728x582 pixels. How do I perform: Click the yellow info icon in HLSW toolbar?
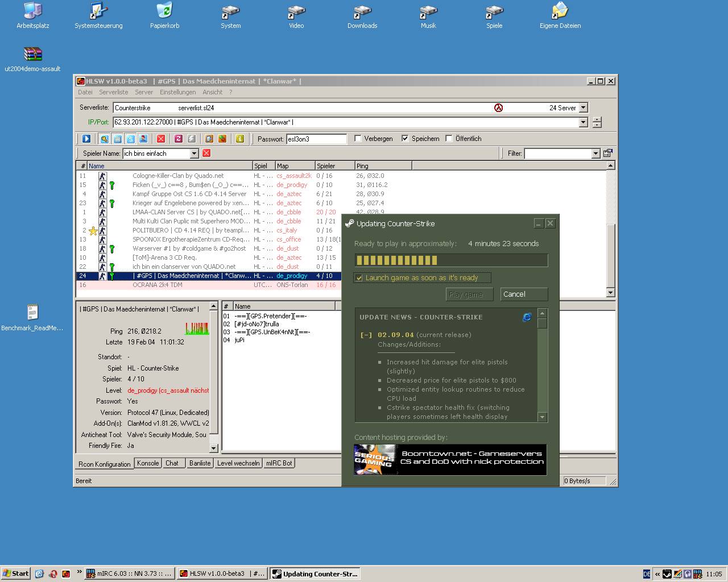click(x=240, y=139)
